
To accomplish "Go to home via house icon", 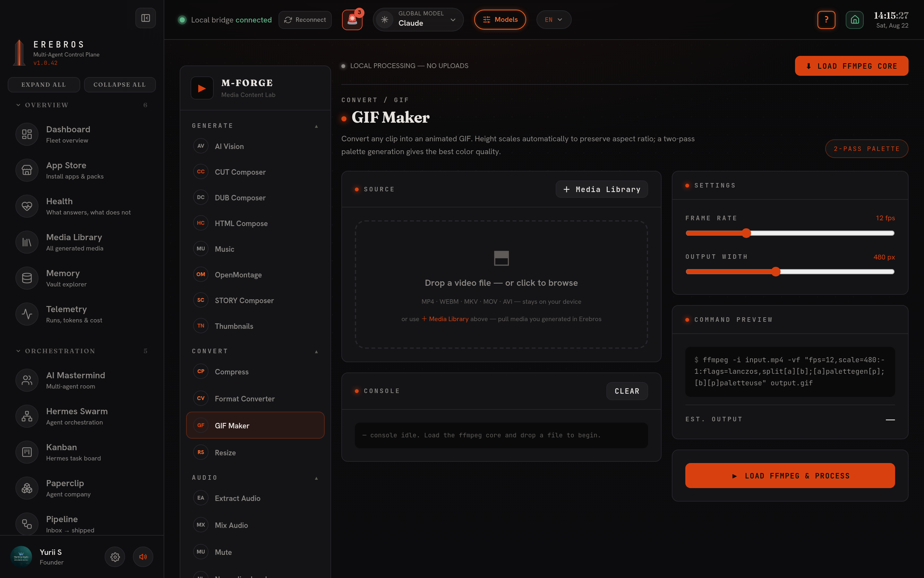I will 854,20.
